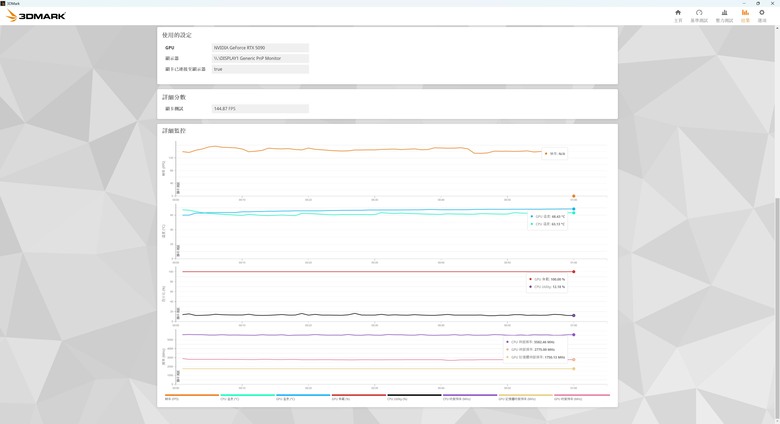
Task: Click the purple CPU clock frequency end marker
Action: 574,334
